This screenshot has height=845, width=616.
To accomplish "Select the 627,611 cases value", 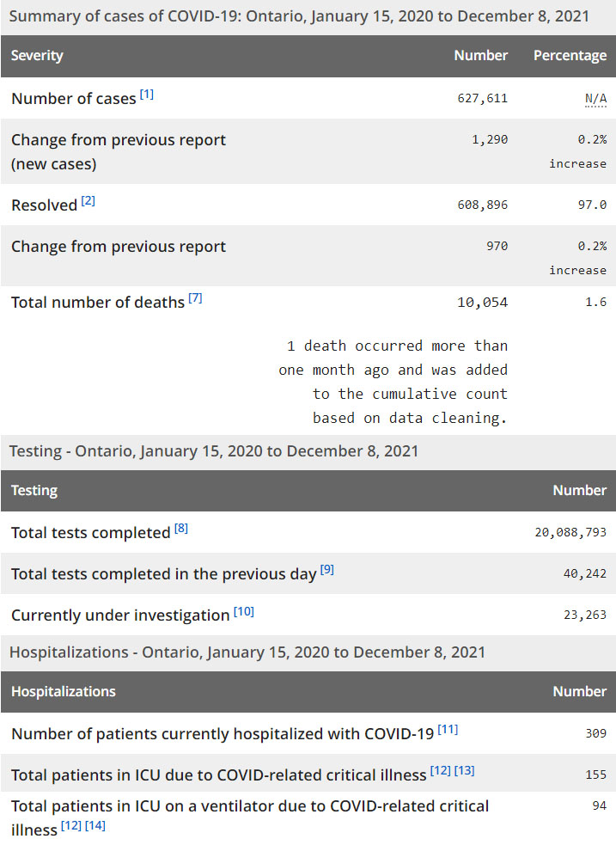I will (482, 99).
